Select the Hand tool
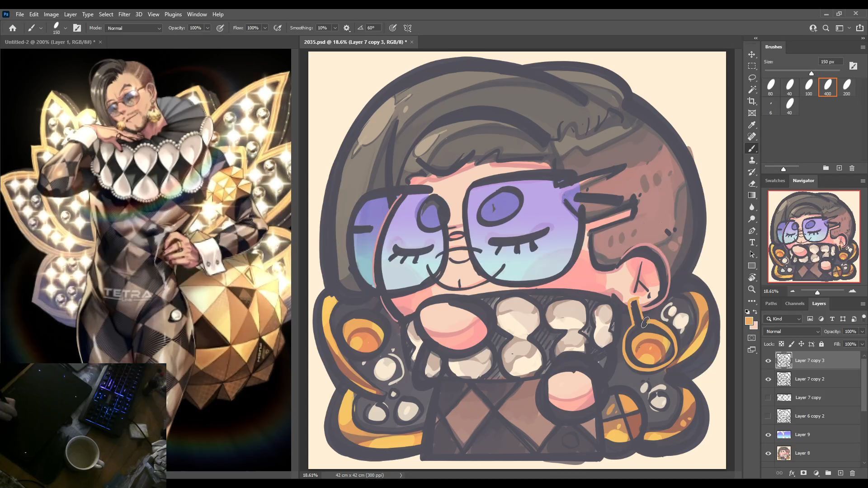Image resolution: width=868 pixels, height=488 pixels. point(752,277)
